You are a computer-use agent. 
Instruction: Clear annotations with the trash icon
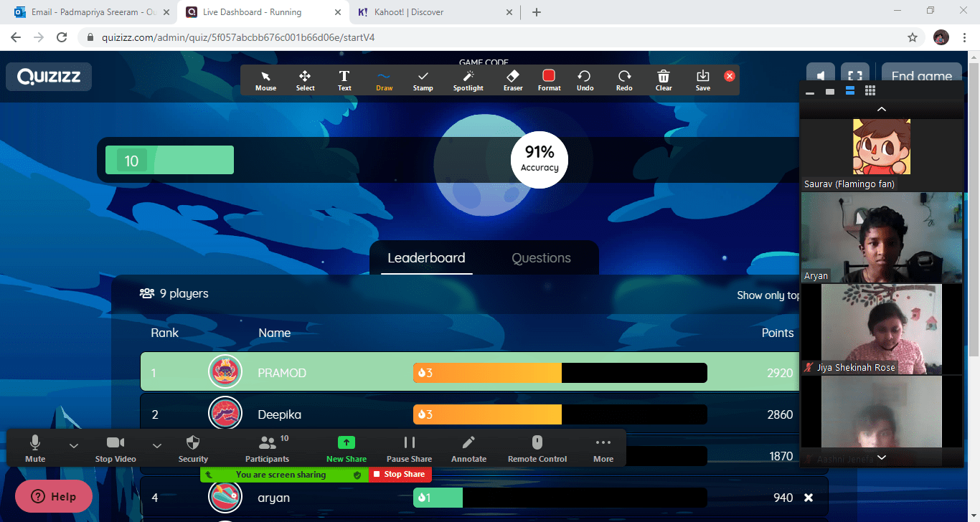(664, 80)
